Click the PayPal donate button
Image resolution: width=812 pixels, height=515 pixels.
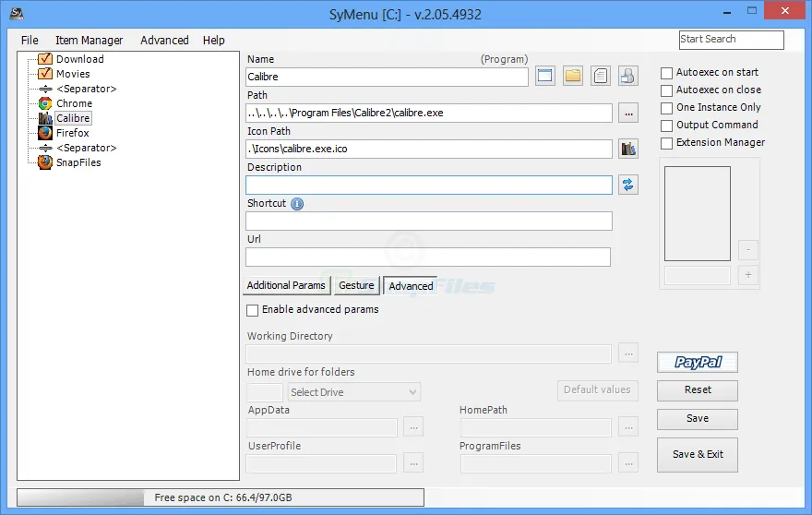point(698,362)
